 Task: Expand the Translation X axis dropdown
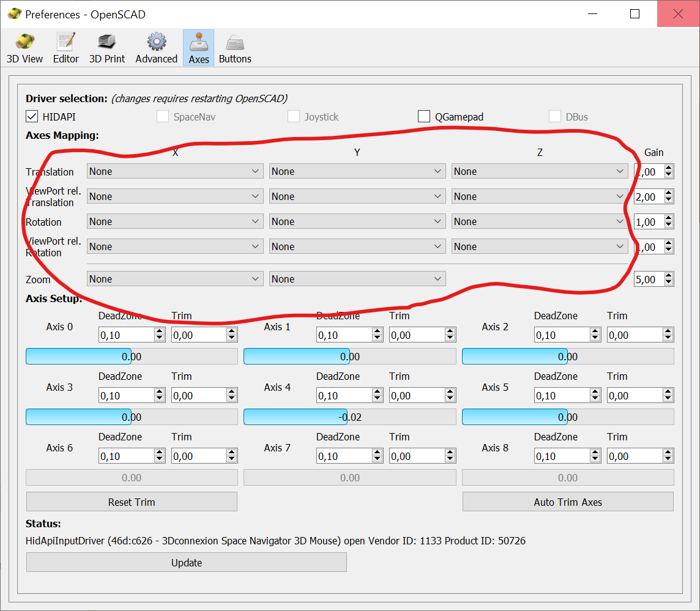175,172
